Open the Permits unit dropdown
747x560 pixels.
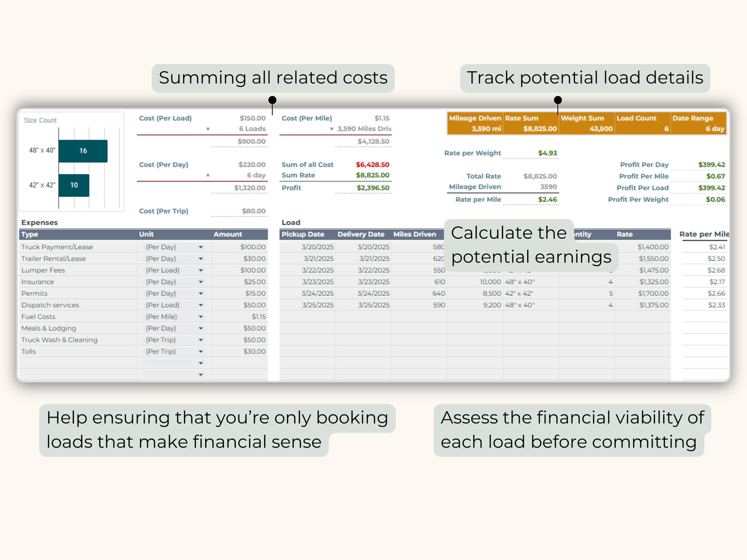pos(201,293)
